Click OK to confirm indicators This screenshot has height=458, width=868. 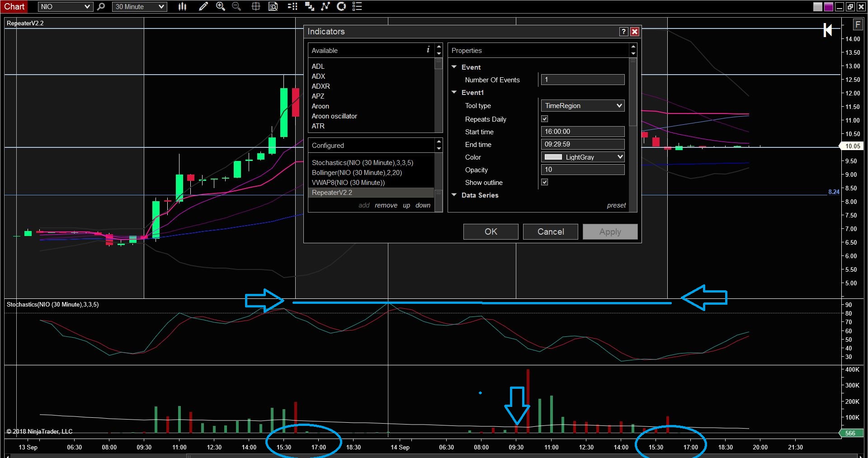(x=491, y=231)
